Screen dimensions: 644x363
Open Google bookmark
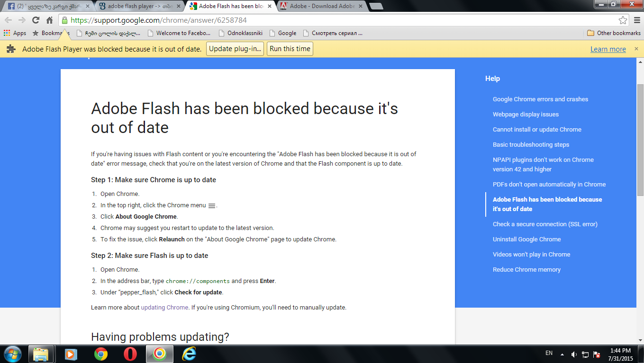282,33
